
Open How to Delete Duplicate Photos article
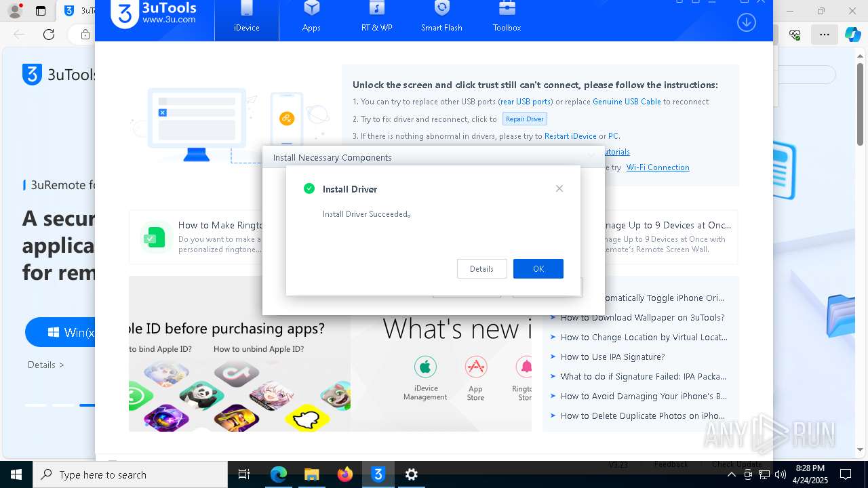click(x=642, y=415)
